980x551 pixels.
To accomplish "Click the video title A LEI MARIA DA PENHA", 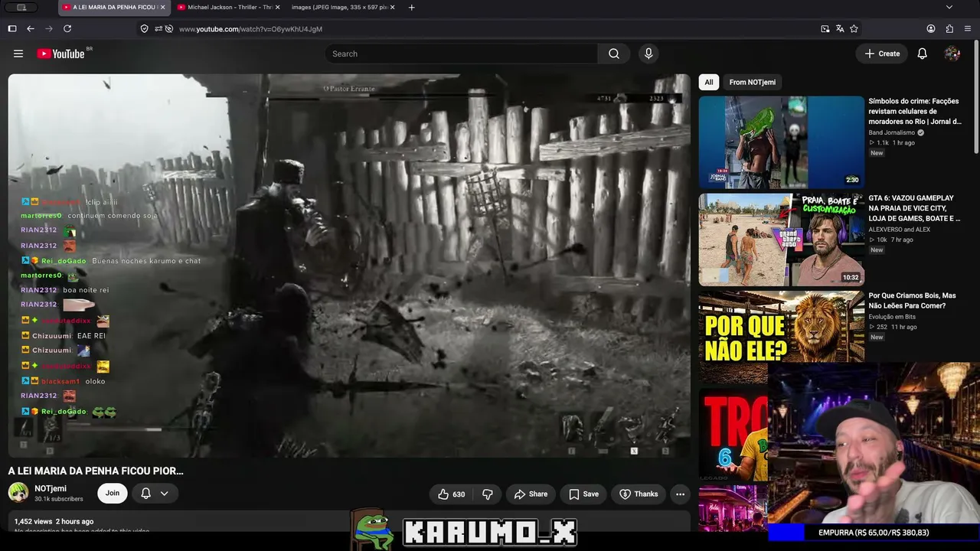I will pyautogui.click(x=96, y=471).
